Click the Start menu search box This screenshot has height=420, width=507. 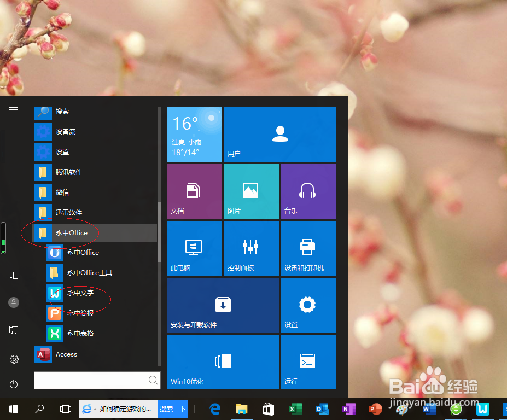97,380
